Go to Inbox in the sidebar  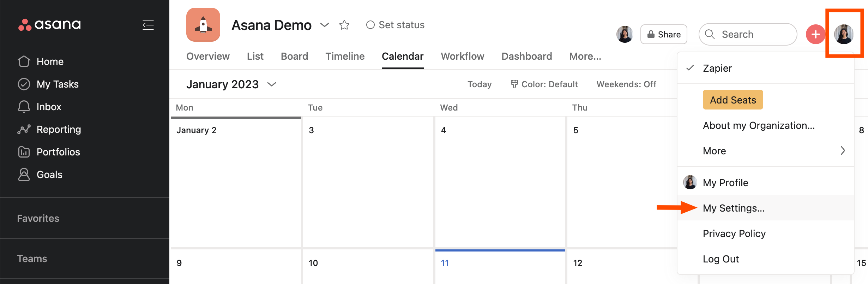click(x=49, y=107)
